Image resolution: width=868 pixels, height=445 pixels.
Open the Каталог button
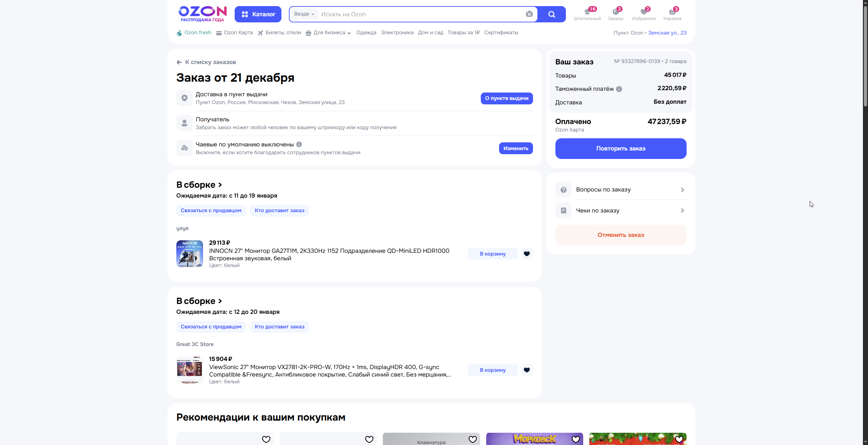point(258,14)
